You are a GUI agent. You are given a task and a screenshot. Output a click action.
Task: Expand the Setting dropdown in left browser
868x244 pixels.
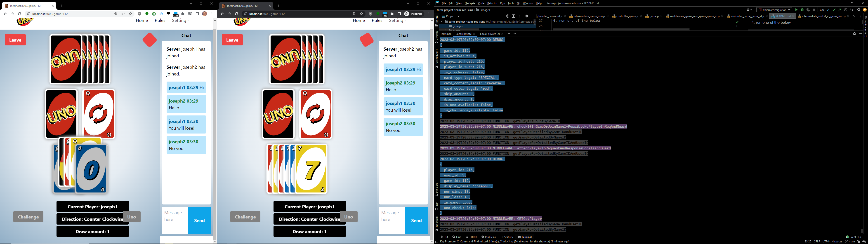pyautogui.click(x=181, y=21)
